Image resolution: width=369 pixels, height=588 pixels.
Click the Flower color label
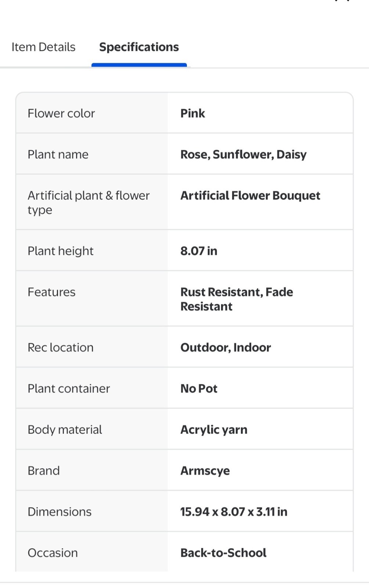pyautogui.click(x=61, y=113)
